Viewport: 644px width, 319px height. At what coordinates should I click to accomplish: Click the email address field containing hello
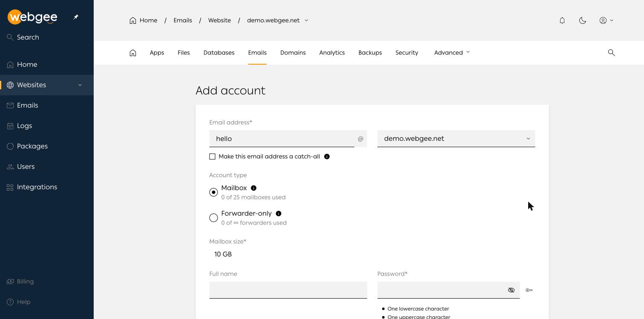pyautogui.click(x=282, y=139)
